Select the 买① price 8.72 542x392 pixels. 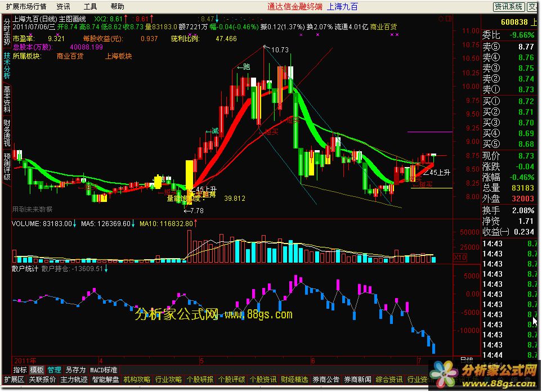coord(526,101)
